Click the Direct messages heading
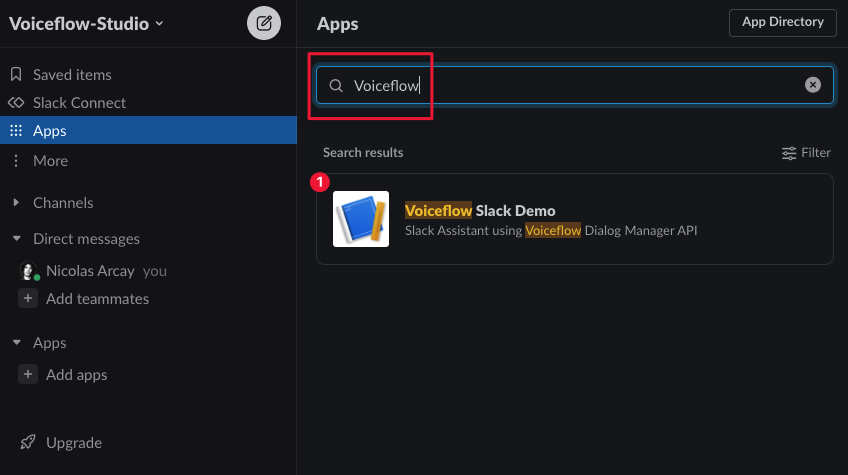This screenshot has width=848, height=475. click(x=87, y=239)
